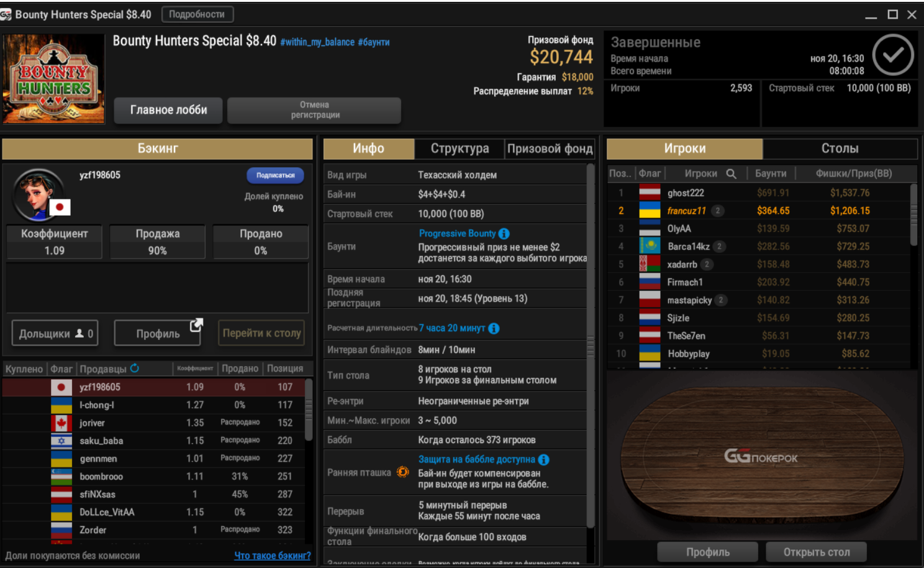Click the players list scrollbar
The width and height of the screenshot is (924, 568).
click(913, 214)
